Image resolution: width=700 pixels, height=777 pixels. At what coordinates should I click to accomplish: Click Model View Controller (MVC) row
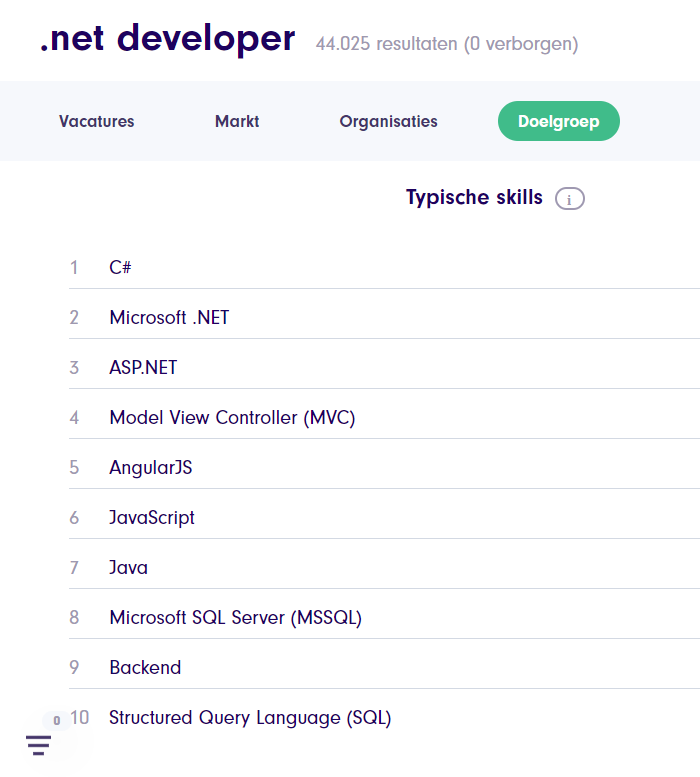coord(384,417)
